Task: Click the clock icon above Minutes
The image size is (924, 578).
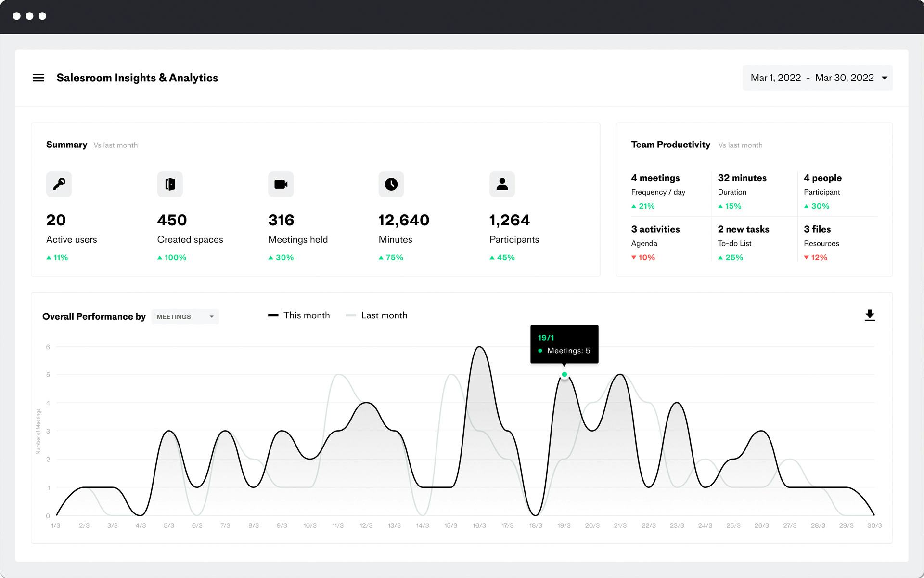Action: [391, 184]
